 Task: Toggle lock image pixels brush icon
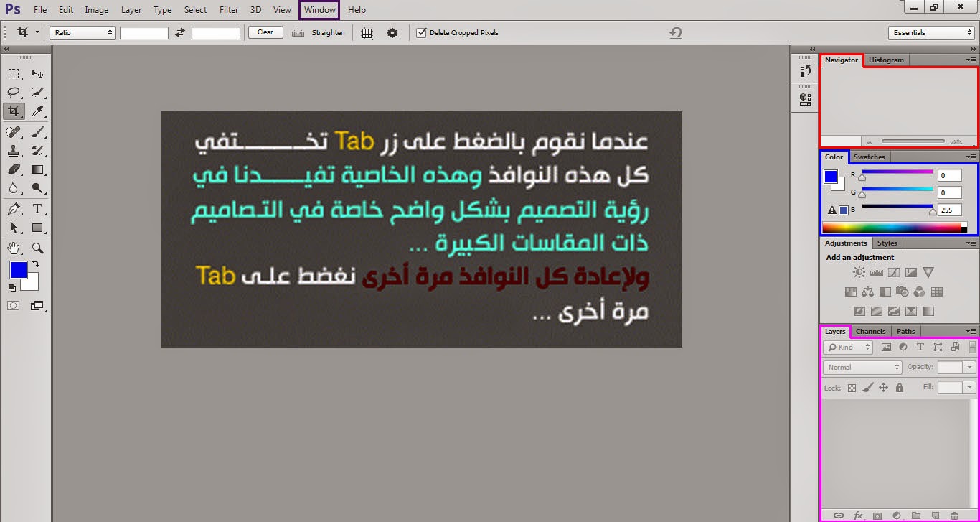(x=867, y=388)
